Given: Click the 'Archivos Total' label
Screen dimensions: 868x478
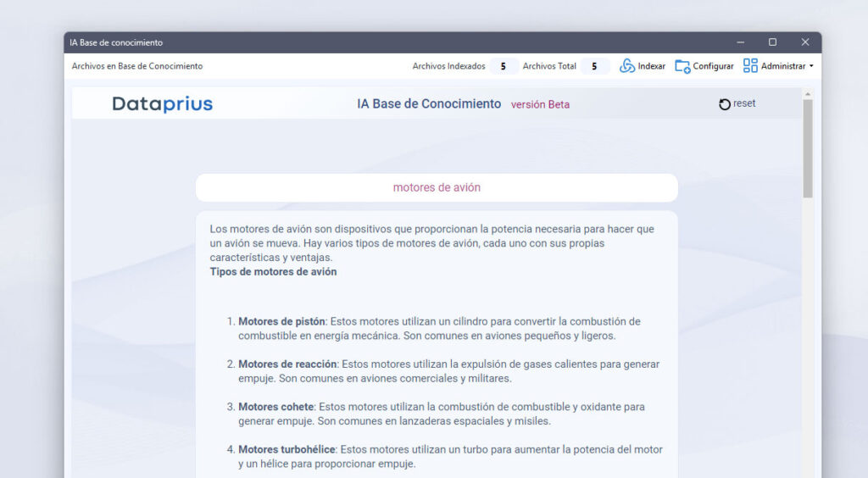Looking at the screenshot, I should coord(549,66).
